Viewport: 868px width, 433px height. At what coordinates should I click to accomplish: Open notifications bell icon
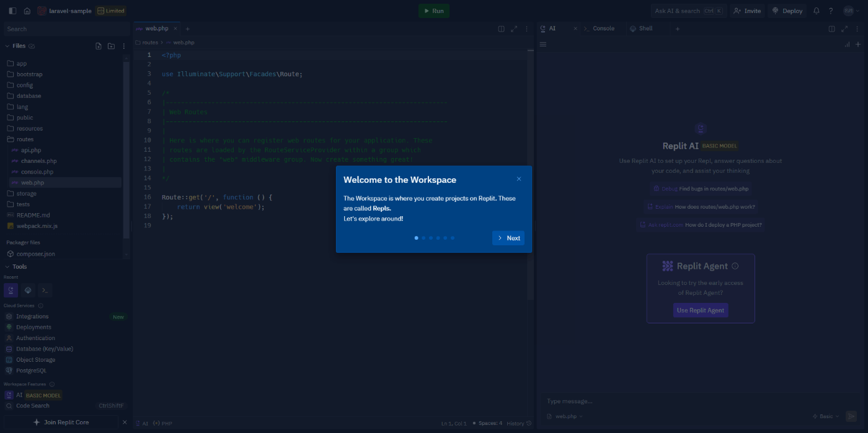point(817,11)
